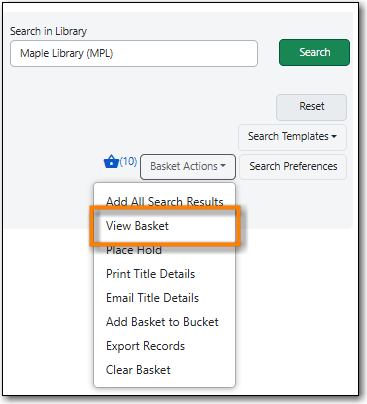Choose Export Records option
The width and height of the screenshot is (367, 404).
click(164, 346)
